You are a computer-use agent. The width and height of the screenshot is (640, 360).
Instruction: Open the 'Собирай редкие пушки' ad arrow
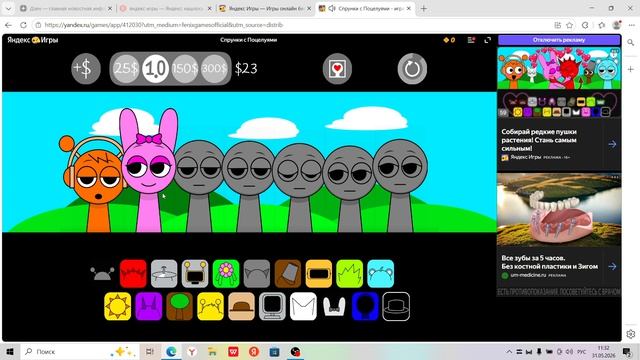point(612,144)
